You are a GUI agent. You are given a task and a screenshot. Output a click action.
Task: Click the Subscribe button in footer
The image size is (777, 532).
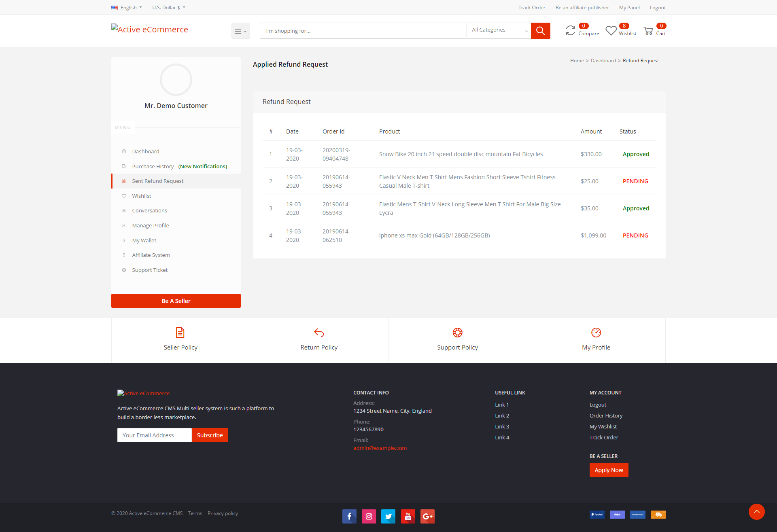[210, 435]
